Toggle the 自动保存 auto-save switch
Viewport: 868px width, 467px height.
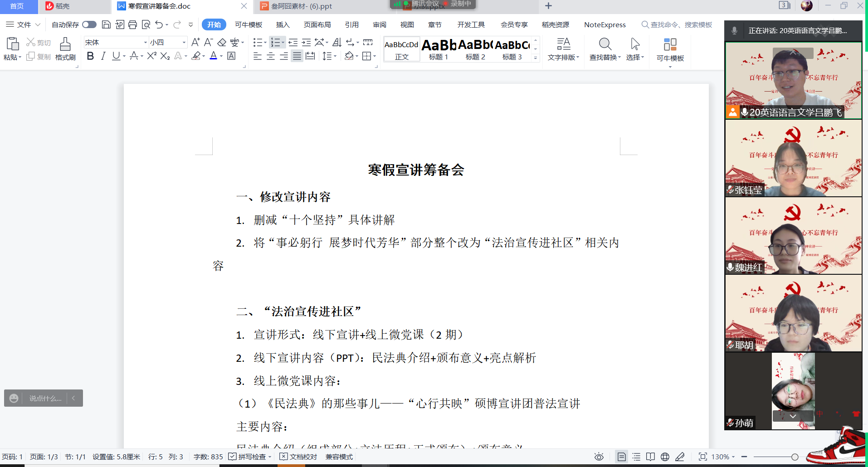pos(89,24)
